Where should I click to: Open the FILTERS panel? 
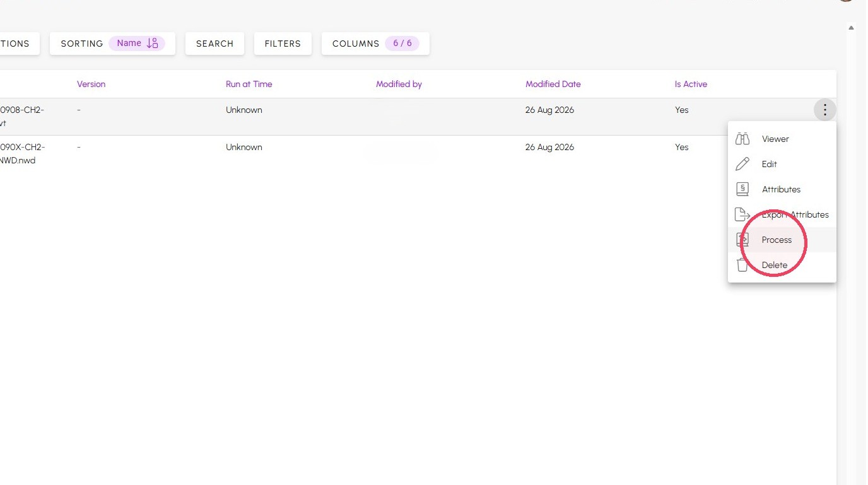click(283, 44)
